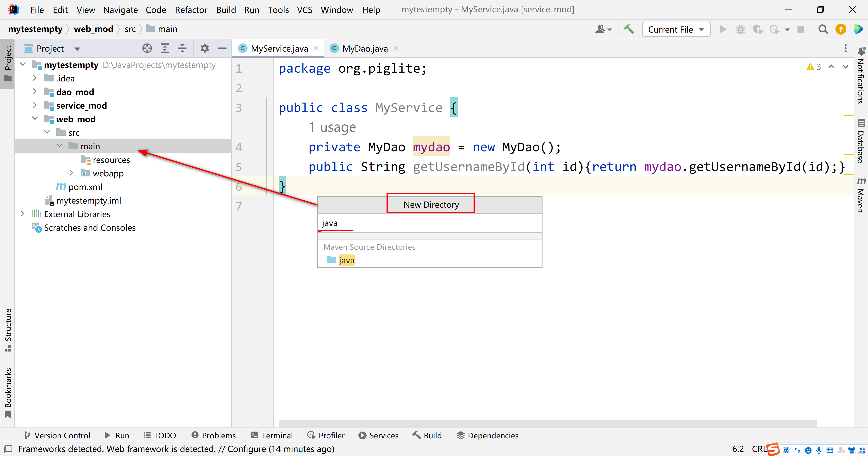The height and width of the screenshot is (456, 868).
Task: Open the Refactor menu
Action: coord(191,10)
